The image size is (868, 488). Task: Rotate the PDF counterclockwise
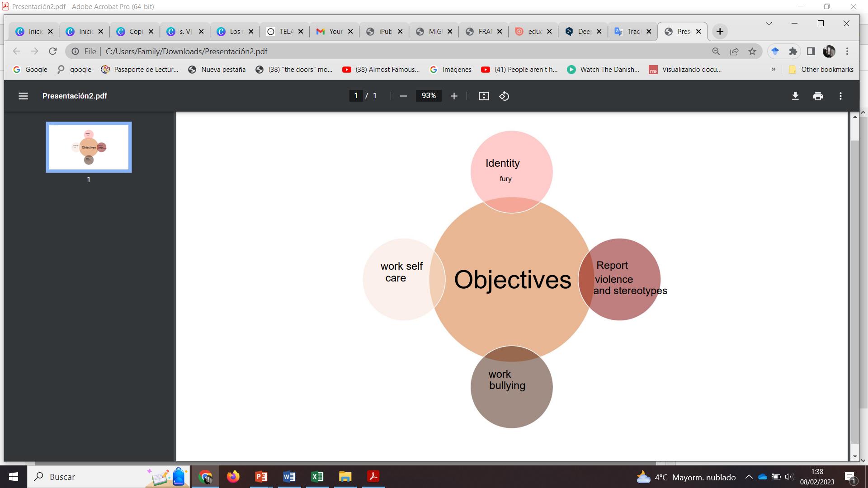point(504,96)
